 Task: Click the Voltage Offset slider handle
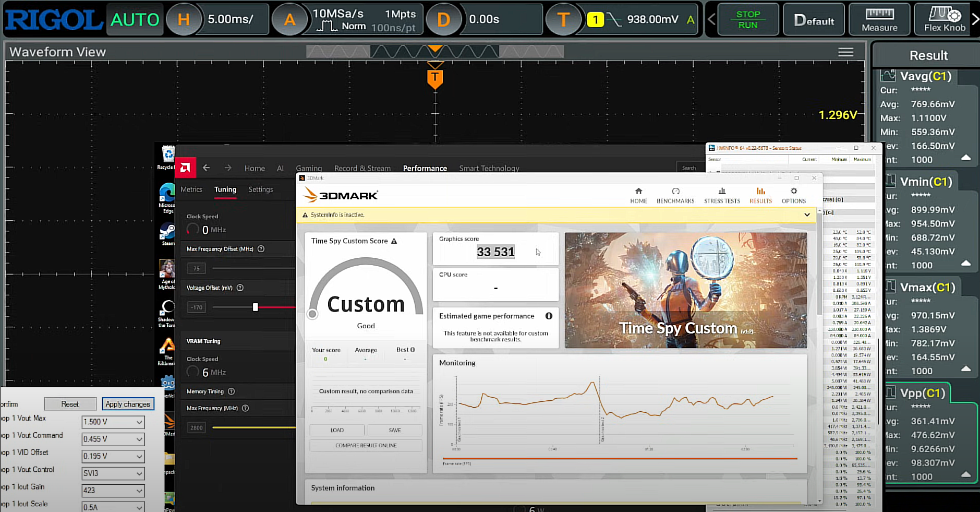pyautogui.click(x=256, y=307)
